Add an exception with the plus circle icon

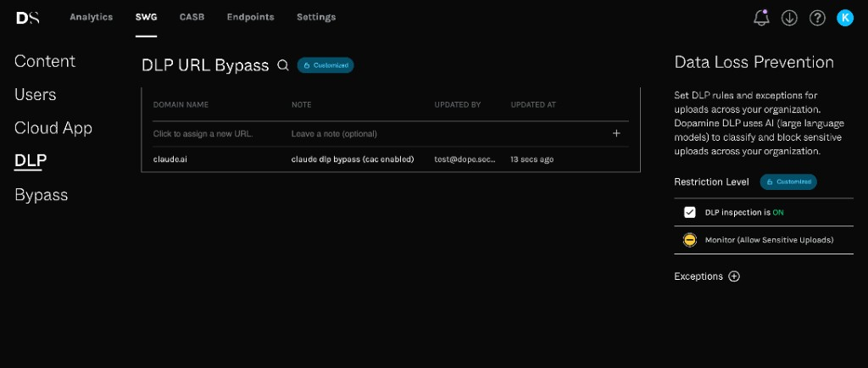pos(734,276)
